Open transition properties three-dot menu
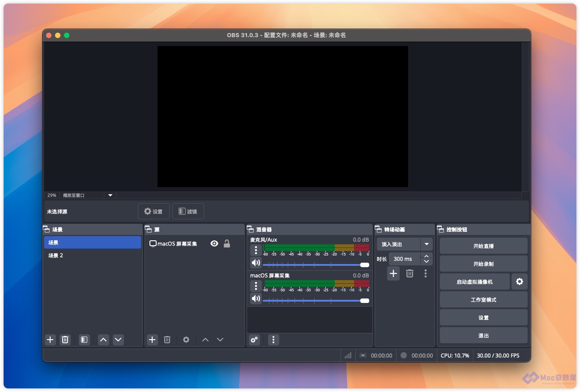This screenshot has width=580, height=392. point(426,273)
